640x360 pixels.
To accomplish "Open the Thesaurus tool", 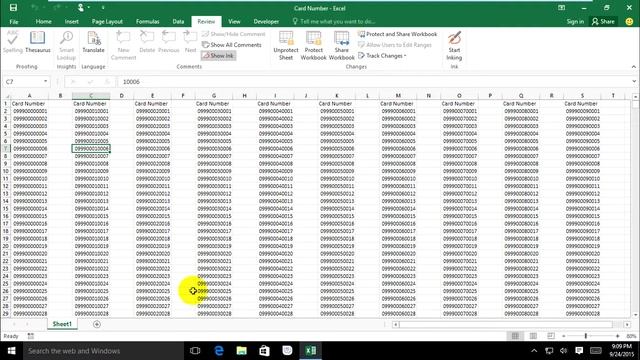I will tap(38, 42).
